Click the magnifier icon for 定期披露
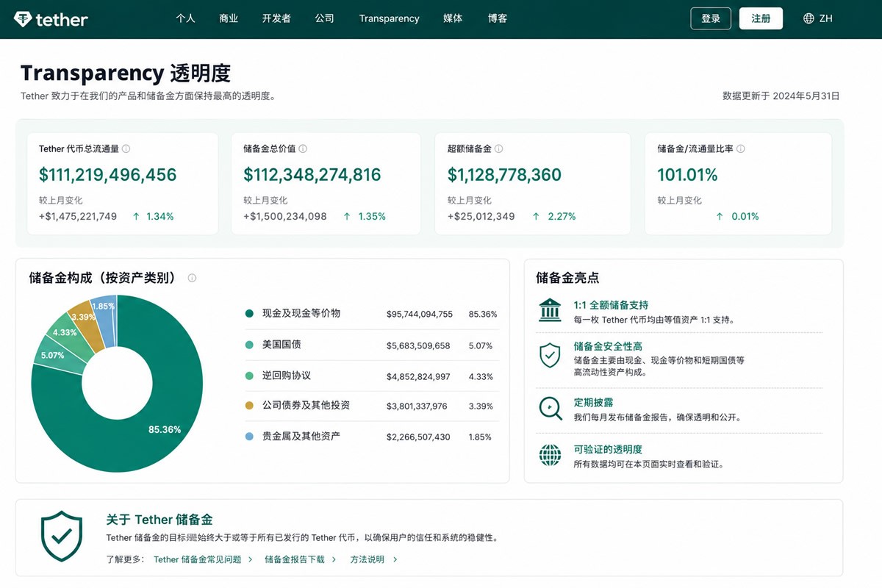This screenshot has width=882, height=588. (x=550, y=408)
